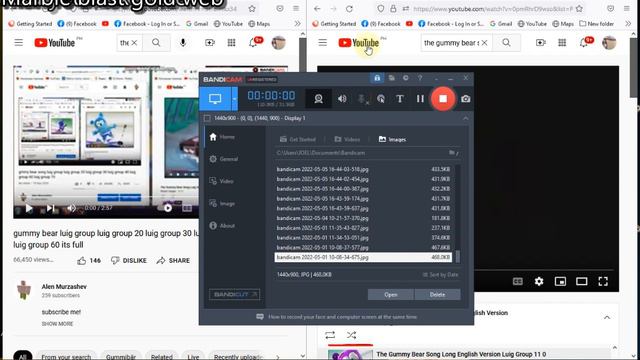Image resolution: width=640 pixels, height=360 pixels.
Task: Click the Open button in Bandicam
Action: click(391, 294)
